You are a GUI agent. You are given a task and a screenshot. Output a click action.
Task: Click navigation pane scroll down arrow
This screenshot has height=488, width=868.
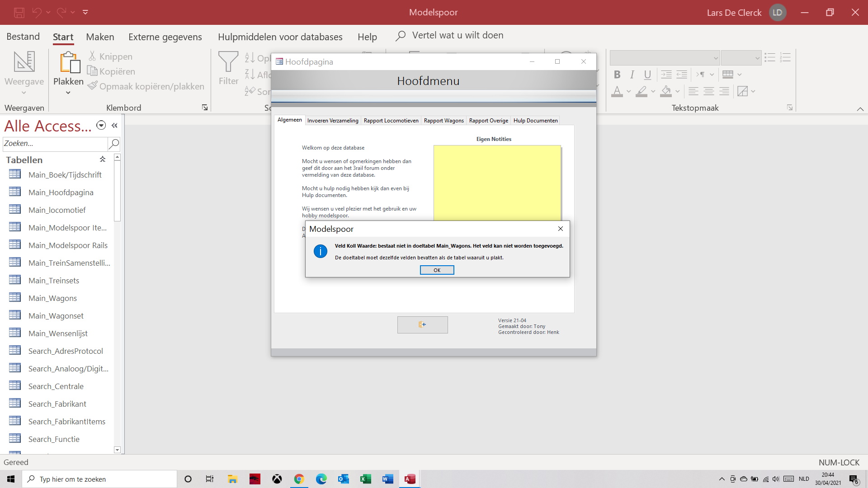(118, 450)
